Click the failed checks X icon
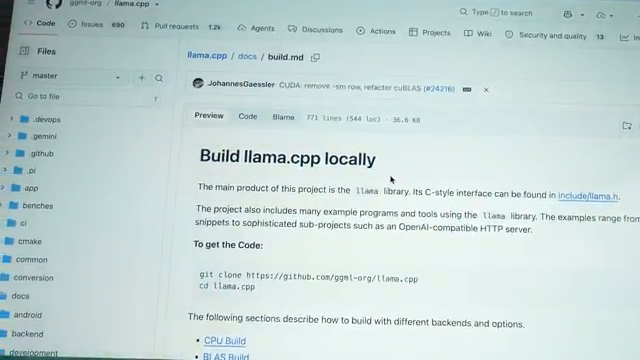The image size is (640, 360). (x=486, y=90)
